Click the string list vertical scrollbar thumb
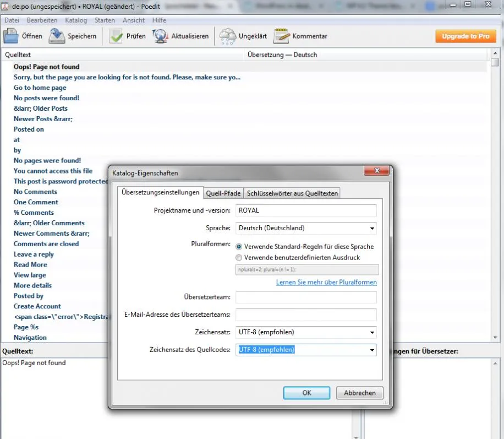The image size is (504, 439). click(x=495, y=62)
